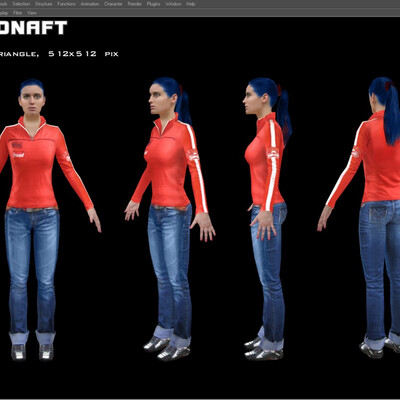Screen dimensions: 400x400
Task: Click the large ONAFT title text
Action: pos(33,28)
